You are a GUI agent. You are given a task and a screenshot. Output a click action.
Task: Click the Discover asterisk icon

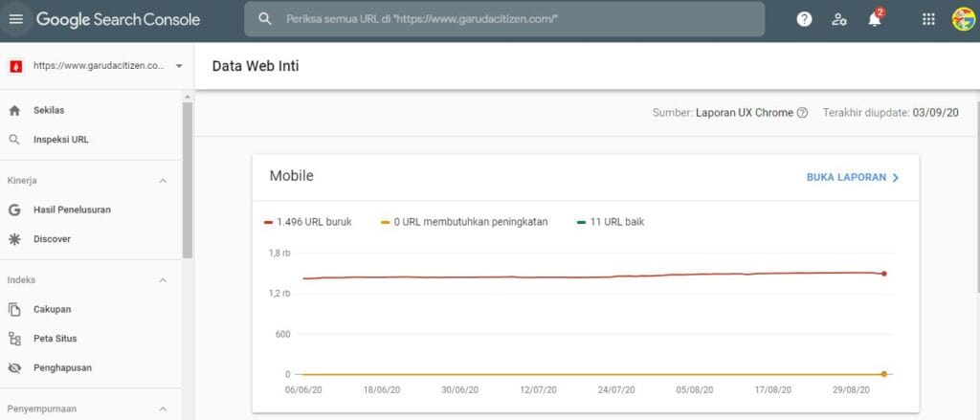pyautogui.click(x=14, y=239)
